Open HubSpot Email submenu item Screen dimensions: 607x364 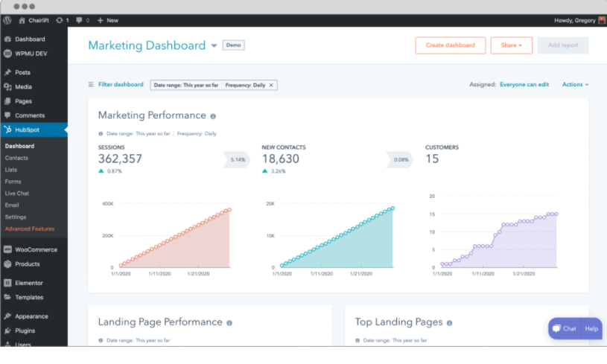[x=12, y=205]
